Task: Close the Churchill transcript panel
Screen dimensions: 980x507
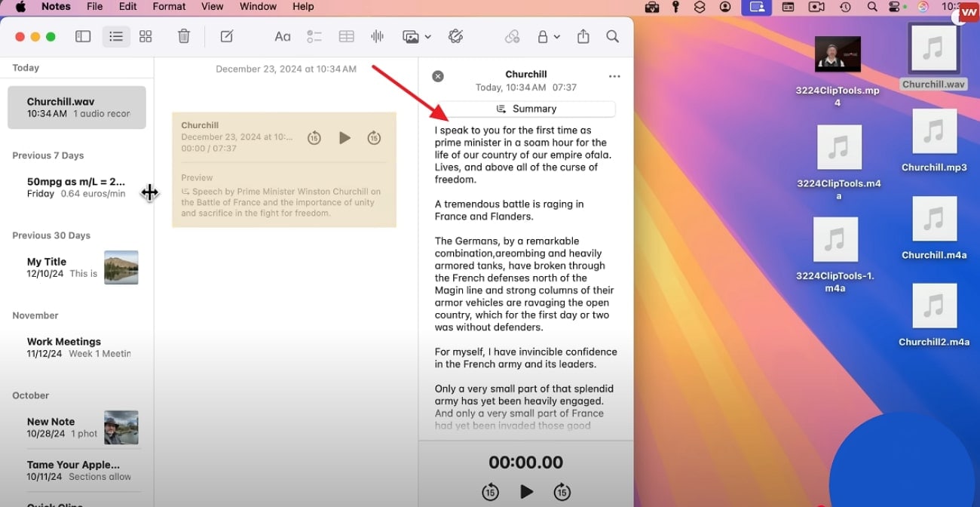Action: click(438, 76)
